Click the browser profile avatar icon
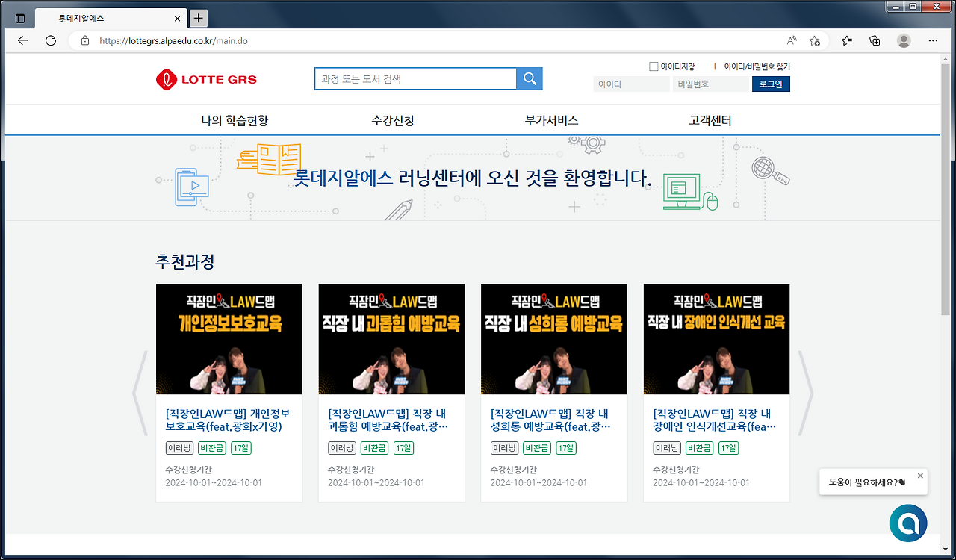The image size is (956, 560). (903, 41)
